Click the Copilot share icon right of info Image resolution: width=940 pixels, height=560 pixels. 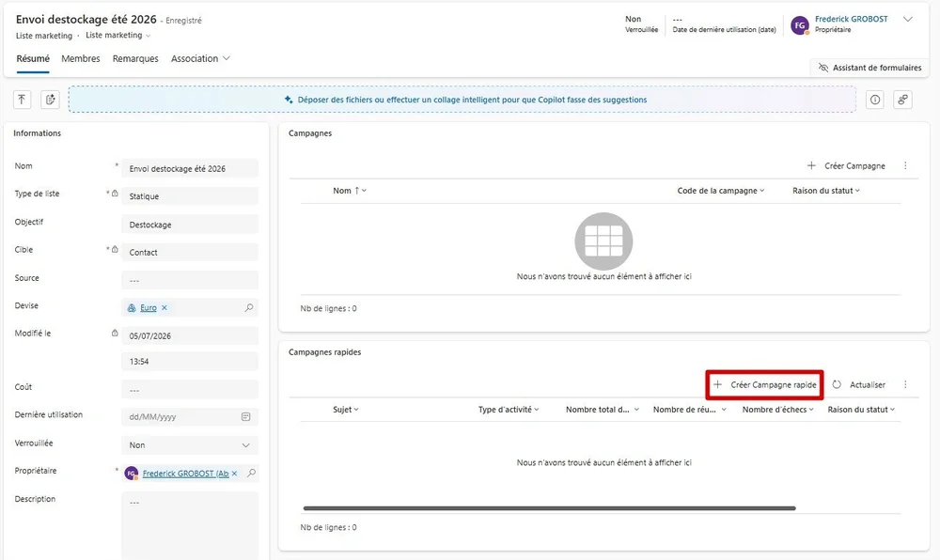click(902, 100)
